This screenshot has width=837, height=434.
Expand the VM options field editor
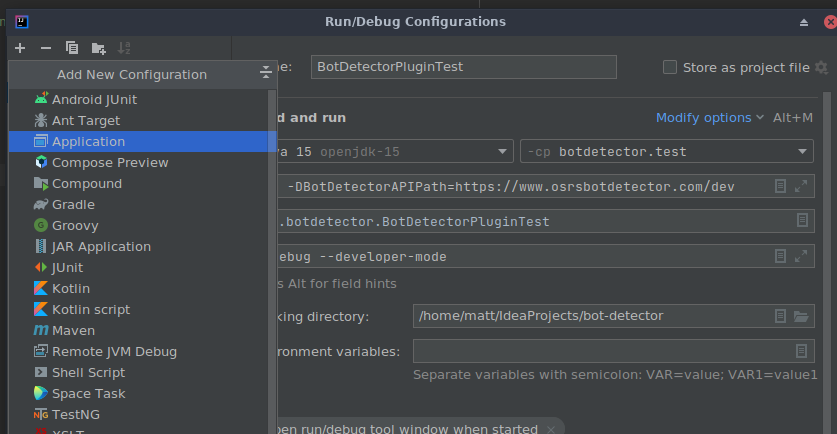click(801, 186)
